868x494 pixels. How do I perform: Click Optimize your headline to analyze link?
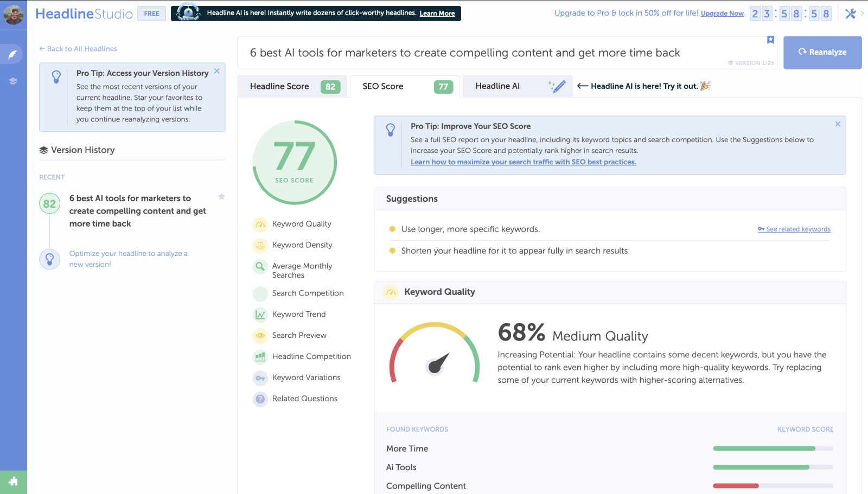click(128, 259)
